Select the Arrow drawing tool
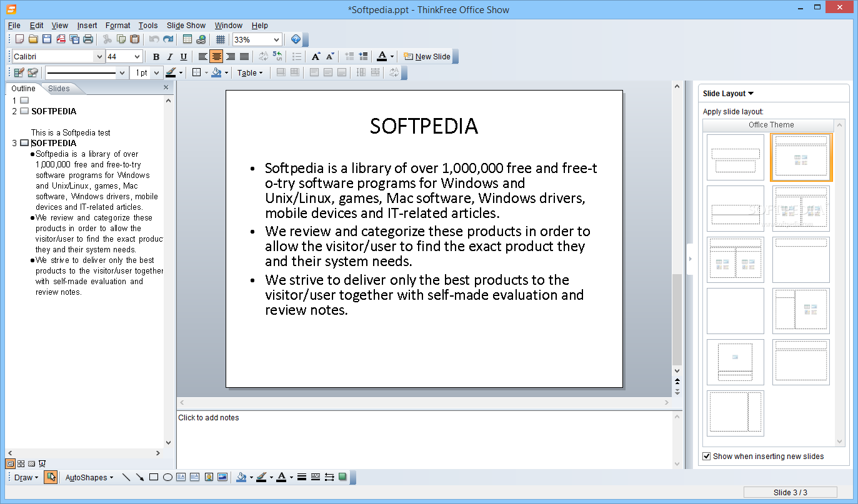 pos(140,477)
